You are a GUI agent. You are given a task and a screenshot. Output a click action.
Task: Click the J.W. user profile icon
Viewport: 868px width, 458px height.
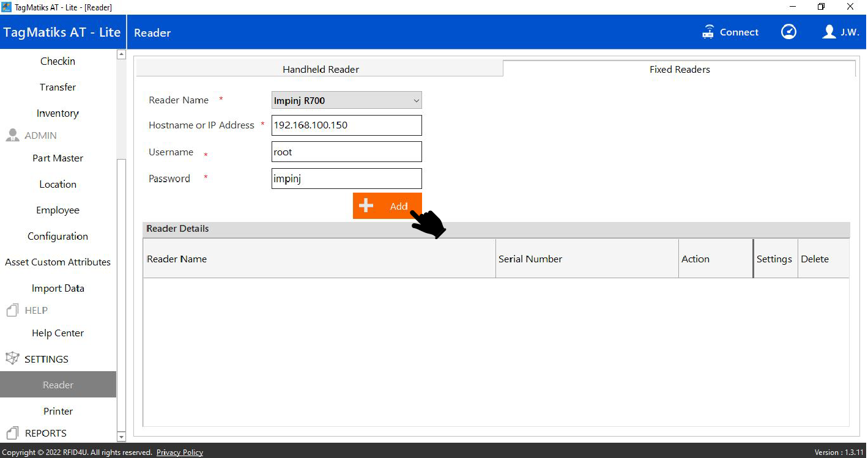pyautogui.click(x=829, y=32)
